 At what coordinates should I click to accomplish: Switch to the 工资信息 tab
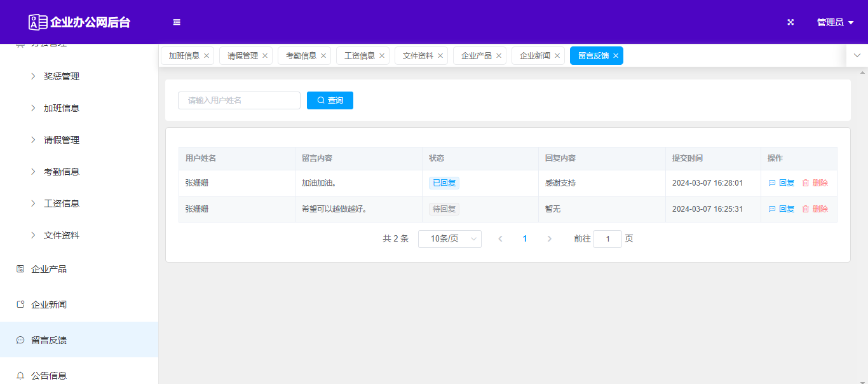click(x=359, y=56)
